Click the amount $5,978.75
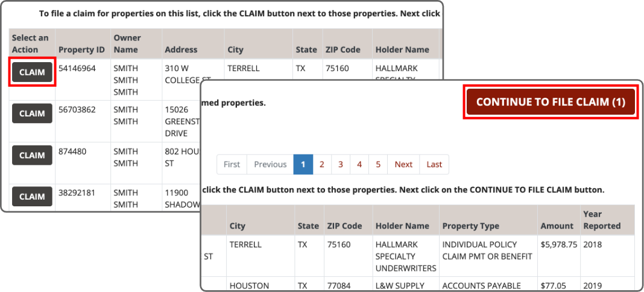The height and width of the screenshot is (292, 644). pyautogui.click(x=559, y=244)
